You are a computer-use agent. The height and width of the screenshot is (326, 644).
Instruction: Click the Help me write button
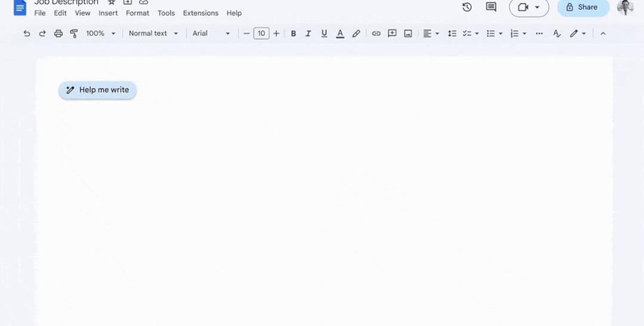[x=97, y=90]
